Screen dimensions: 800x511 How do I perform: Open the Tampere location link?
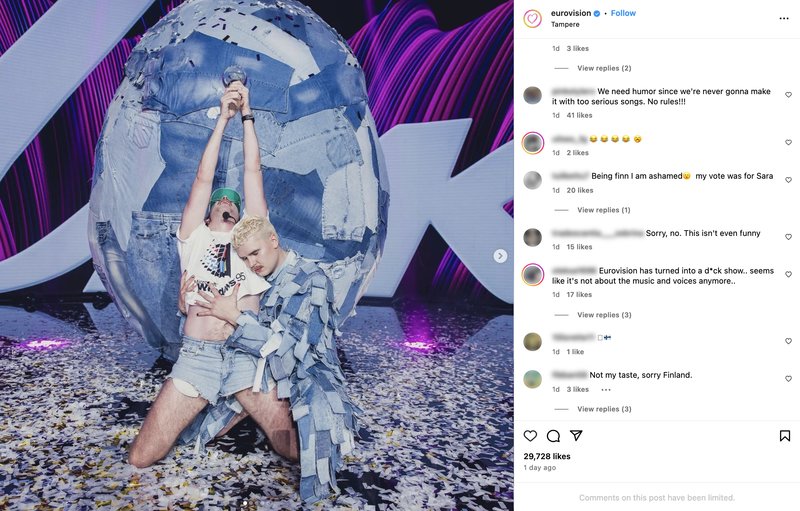[565, 24]
